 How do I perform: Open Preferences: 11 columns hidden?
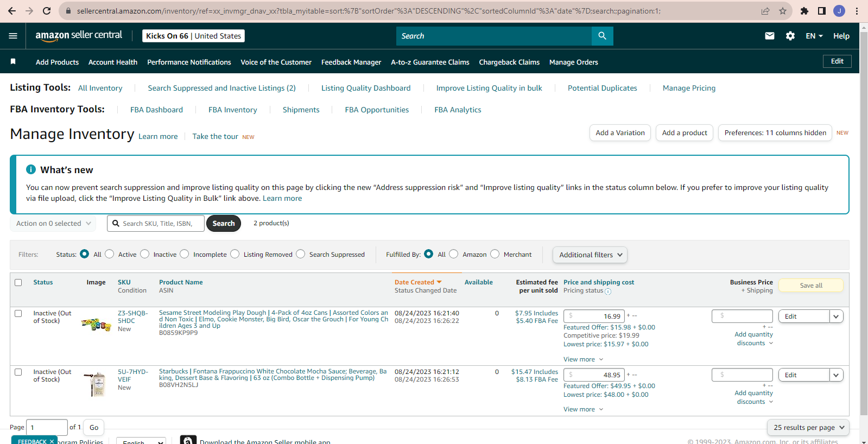pos(775,133)
